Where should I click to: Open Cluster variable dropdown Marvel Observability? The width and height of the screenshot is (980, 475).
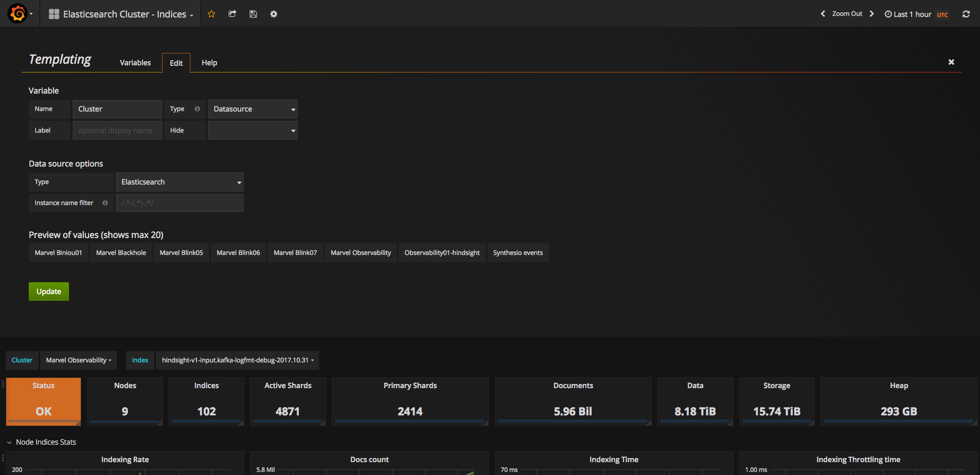coord(78,360)
